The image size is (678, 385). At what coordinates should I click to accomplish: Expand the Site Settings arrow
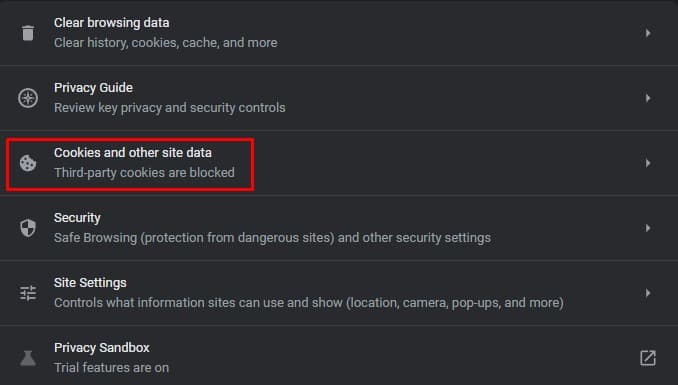pos(648,293)
